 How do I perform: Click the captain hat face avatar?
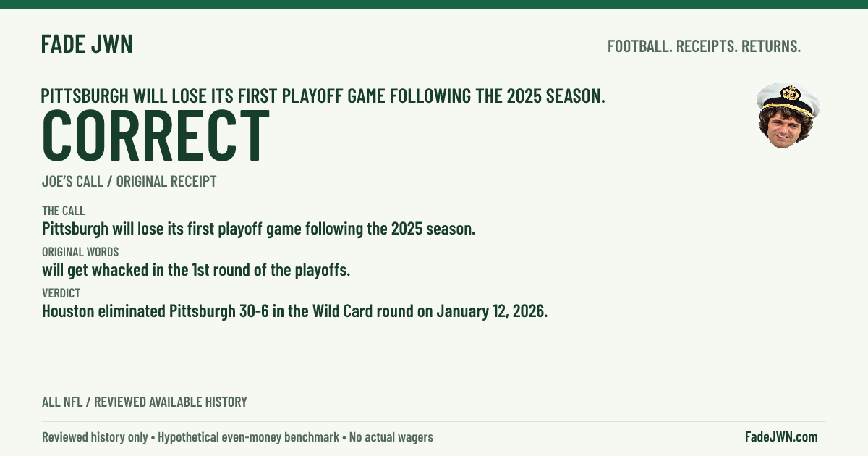(788, 116)
